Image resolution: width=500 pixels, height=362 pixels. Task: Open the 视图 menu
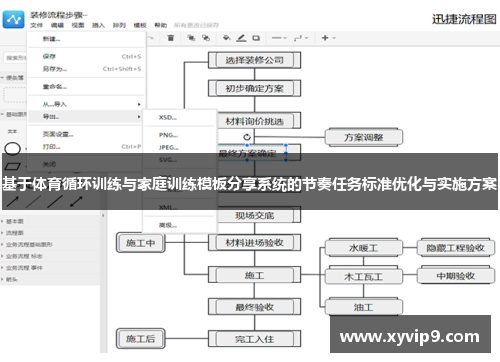pyautogui.click(x=78, y=25)
